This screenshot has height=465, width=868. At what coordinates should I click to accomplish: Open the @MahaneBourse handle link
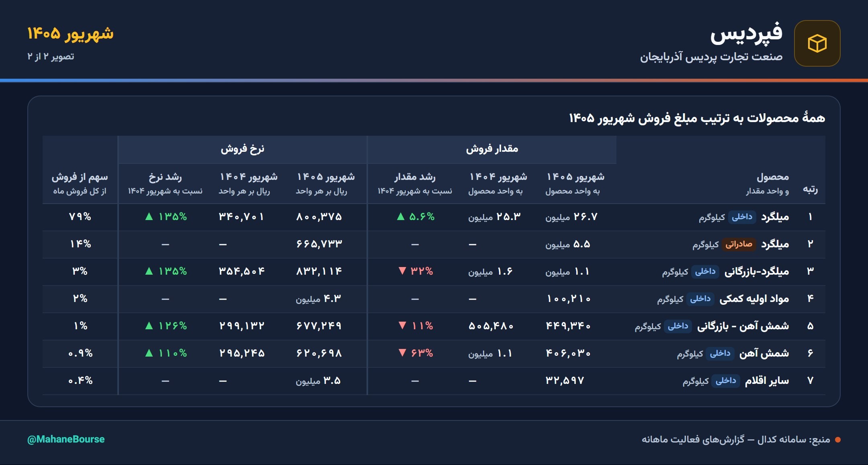tap(66, 439)
